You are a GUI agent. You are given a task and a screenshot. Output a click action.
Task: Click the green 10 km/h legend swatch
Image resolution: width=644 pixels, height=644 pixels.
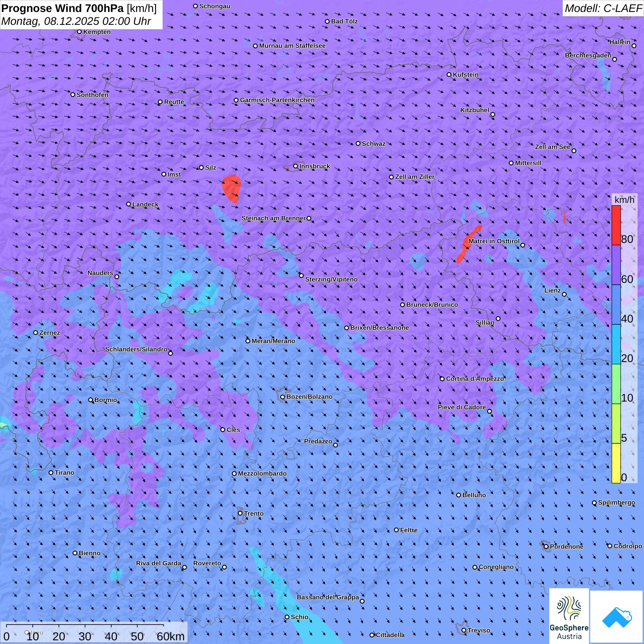click(x=616, y=384)
